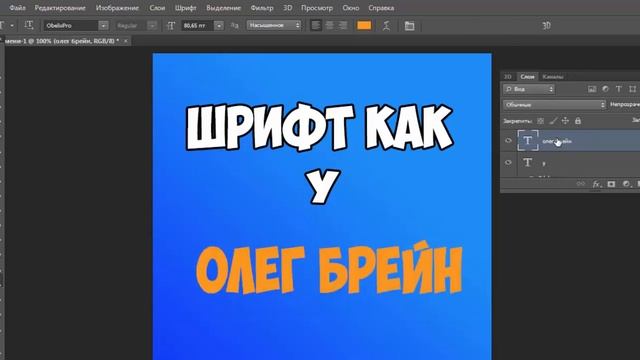Click the ШРИФТ КАК text on canvas
640x360 pixels.
[x=320, y=127]
